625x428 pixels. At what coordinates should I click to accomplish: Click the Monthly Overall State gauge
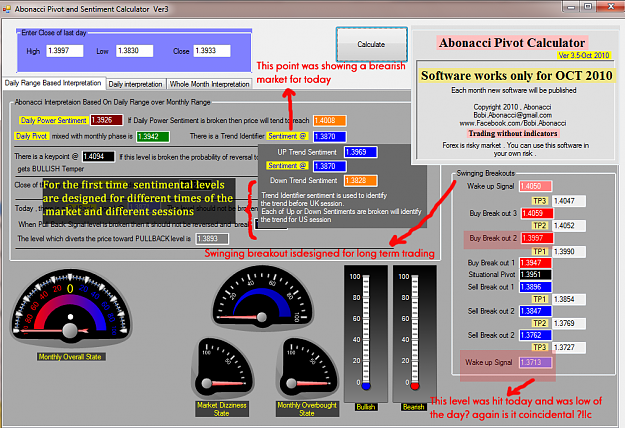(x=70, y=307)
